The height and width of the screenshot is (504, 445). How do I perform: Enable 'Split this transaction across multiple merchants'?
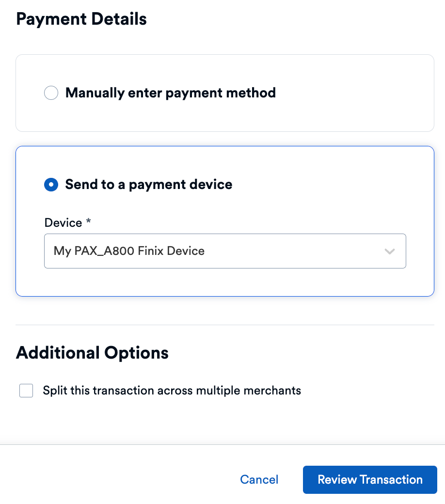coord(26,390)
